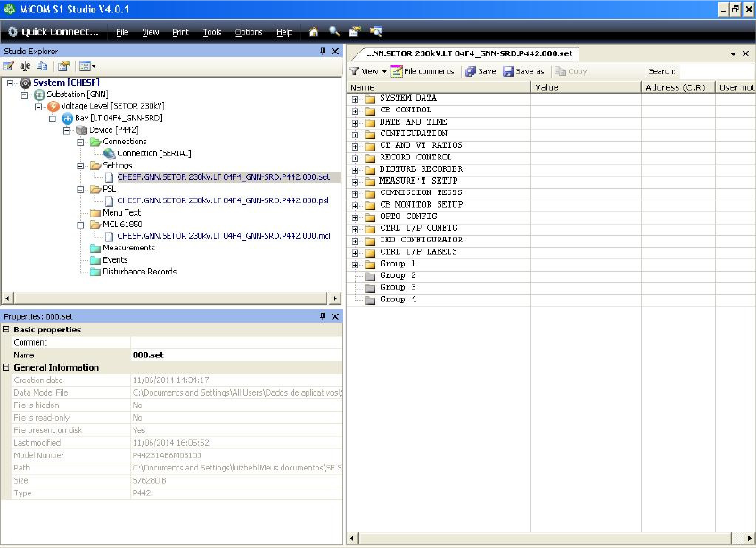Image resolution: width=756 pixels, height=548 pixels.
Task: Click the Save as button
Action: tap(523, 71)
